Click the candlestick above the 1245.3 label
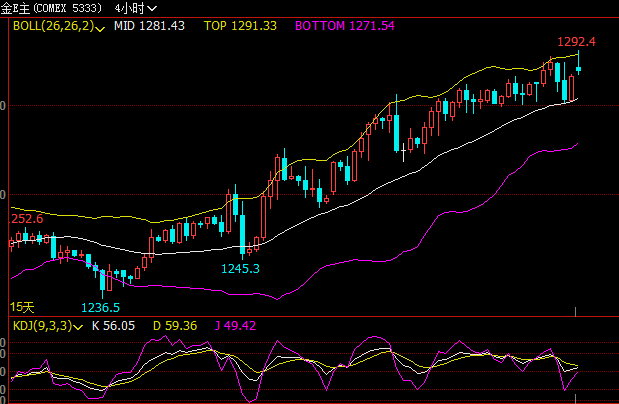 [x=242, y=231]
